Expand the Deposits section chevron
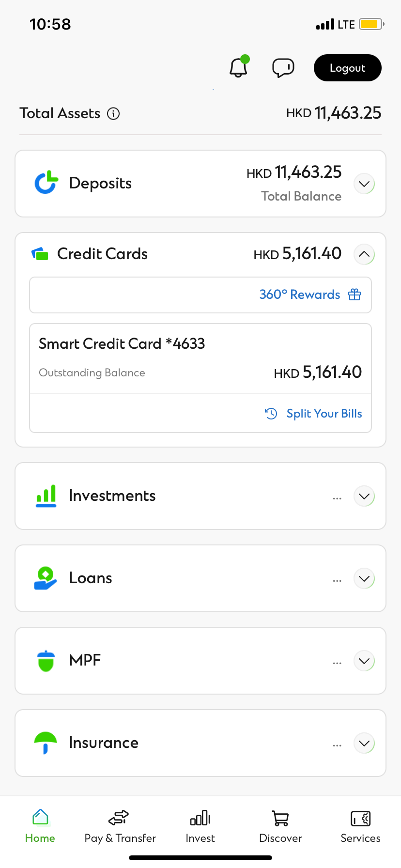Image resolution: width=401 pixels, height=868 pixels. tap(364, 184)
